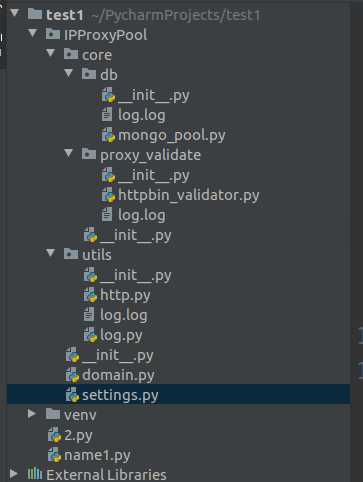Select the db folder label

pyautogui.click(x=109, y=75)
